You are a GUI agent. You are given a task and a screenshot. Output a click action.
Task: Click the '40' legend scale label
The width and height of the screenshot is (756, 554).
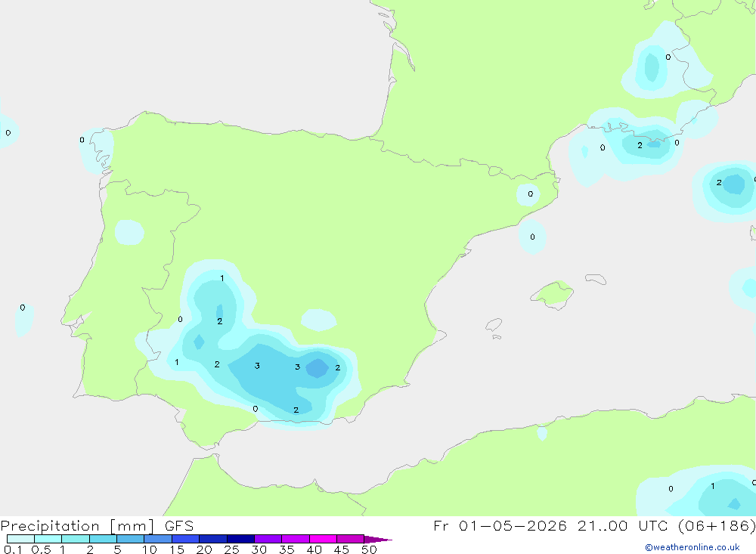coord(314,549)
